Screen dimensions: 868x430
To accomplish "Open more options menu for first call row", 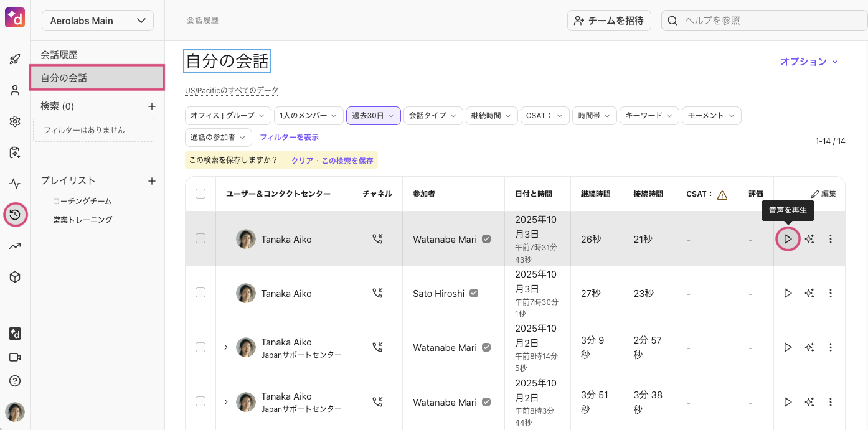I will point(830,239).
